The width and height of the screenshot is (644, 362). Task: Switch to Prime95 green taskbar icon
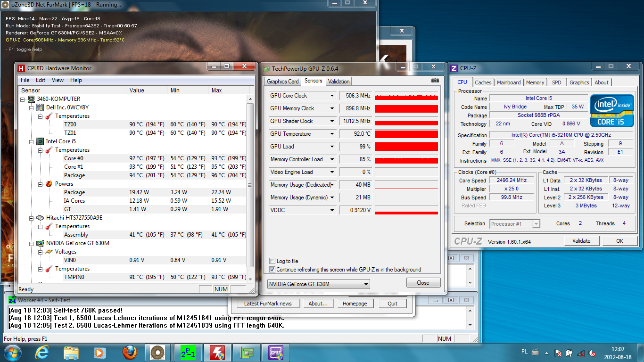coord(188,353)
